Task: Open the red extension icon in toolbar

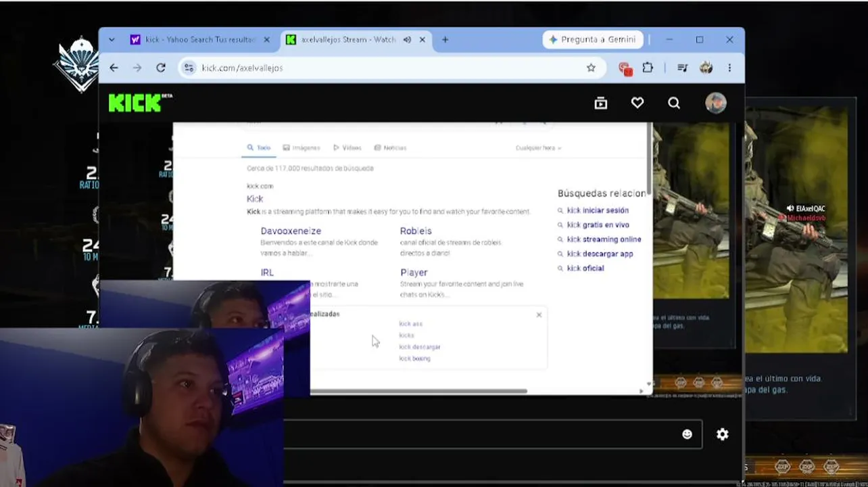Action: (625, 68)
